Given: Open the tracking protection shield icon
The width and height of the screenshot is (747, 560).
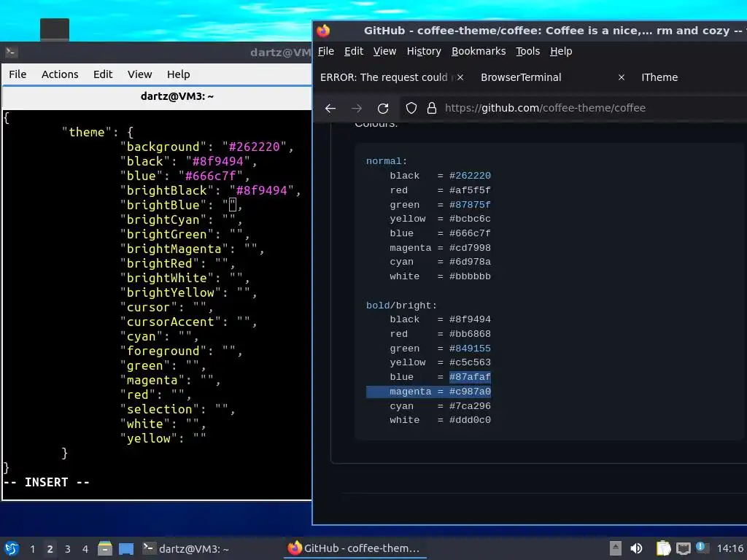Looking at the screenshot, I should click(411, 108).
